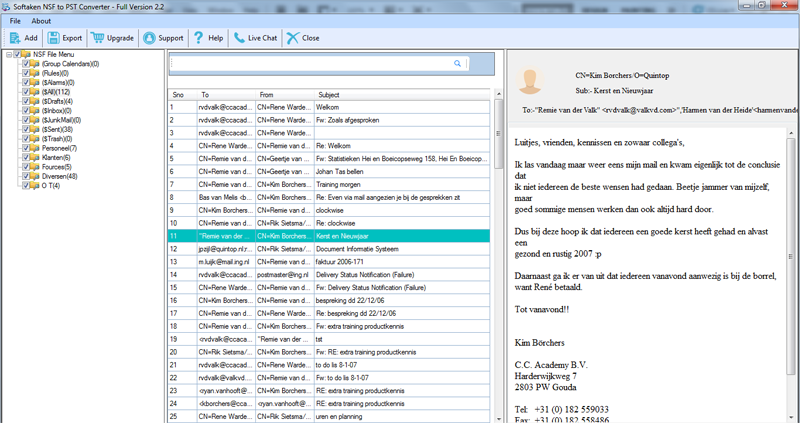Click the folder icon beside Diversen(48)

pos(35,176)
